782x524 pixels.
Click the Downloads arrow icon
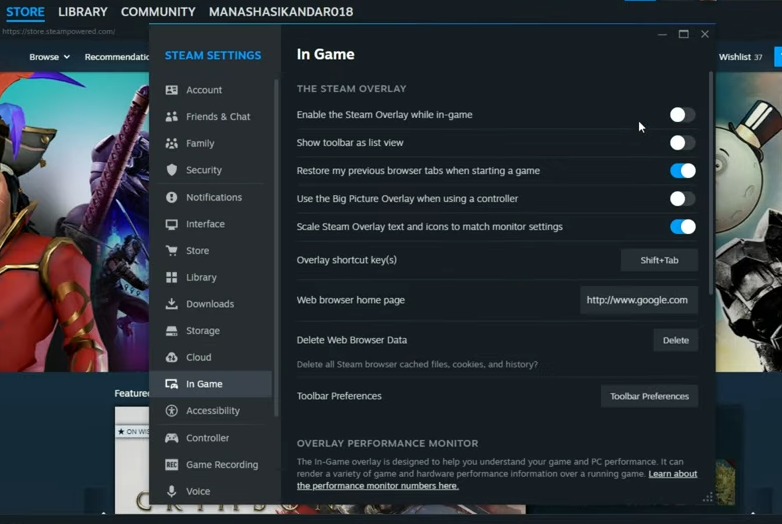pos(171,304)
